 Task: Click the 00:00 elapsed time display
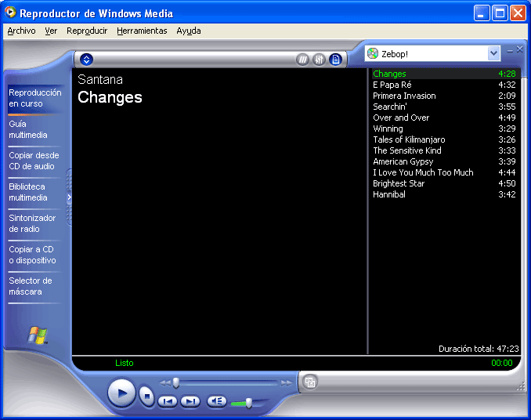(502, 363)
